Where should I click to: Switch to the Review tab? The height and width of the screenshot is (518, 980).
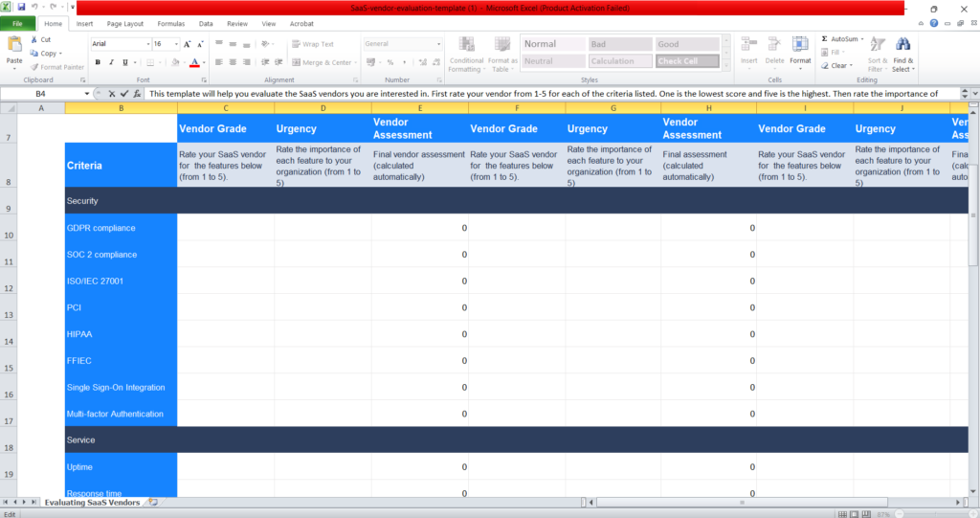coord(237,24)
